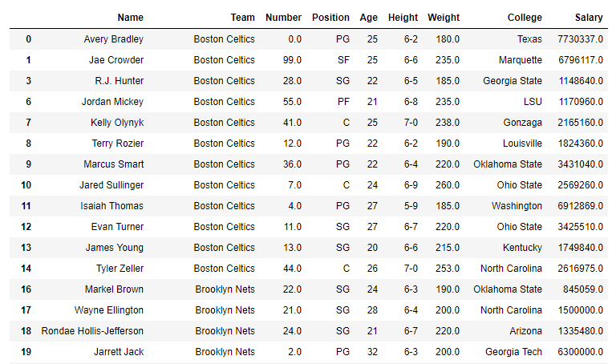Viewport: 612px width, 364px height.
Task: Click the Gonzaga college cell
Action: pos(523,123)
